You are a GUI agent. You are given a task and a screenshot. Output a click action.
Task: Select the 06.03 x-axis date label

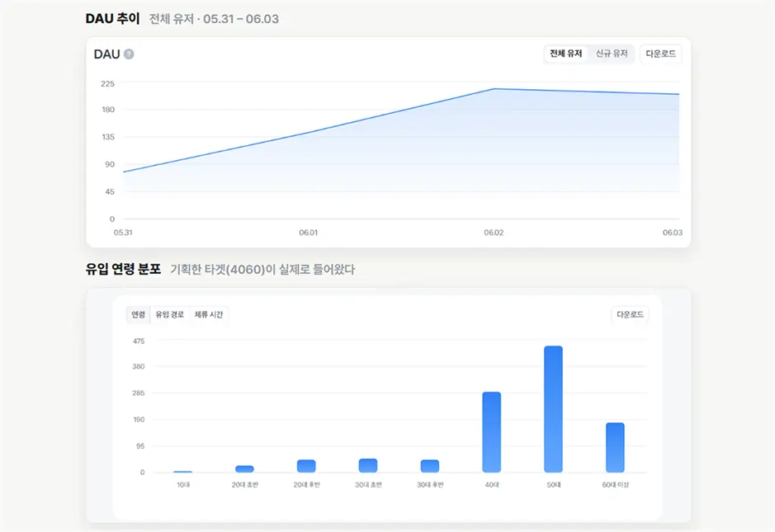coord(673,233)
